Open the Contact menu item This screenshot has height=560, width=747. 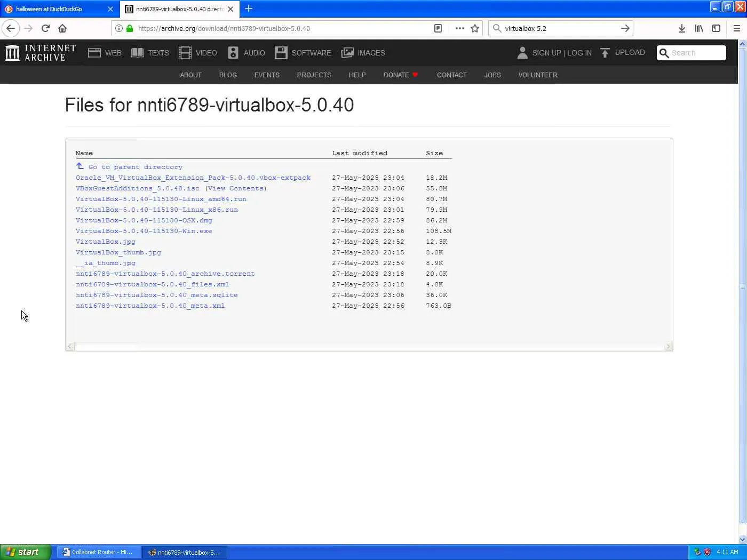452,75
